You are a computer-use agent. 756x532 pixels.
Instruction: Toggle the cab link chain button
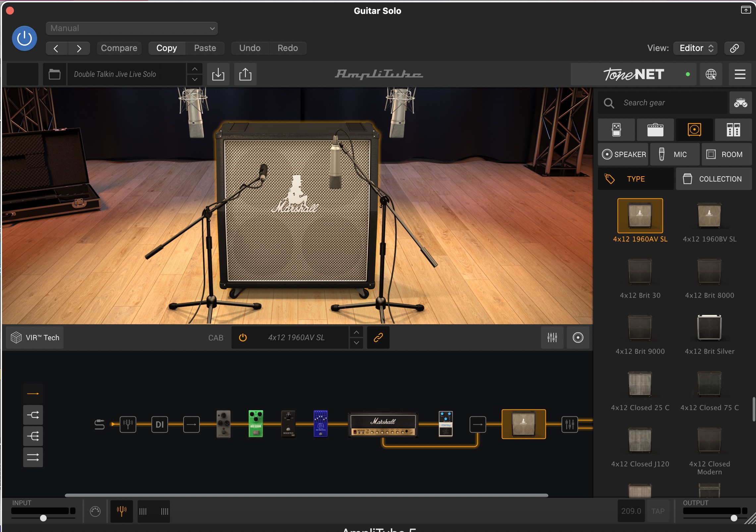click(x=378, y=338)
